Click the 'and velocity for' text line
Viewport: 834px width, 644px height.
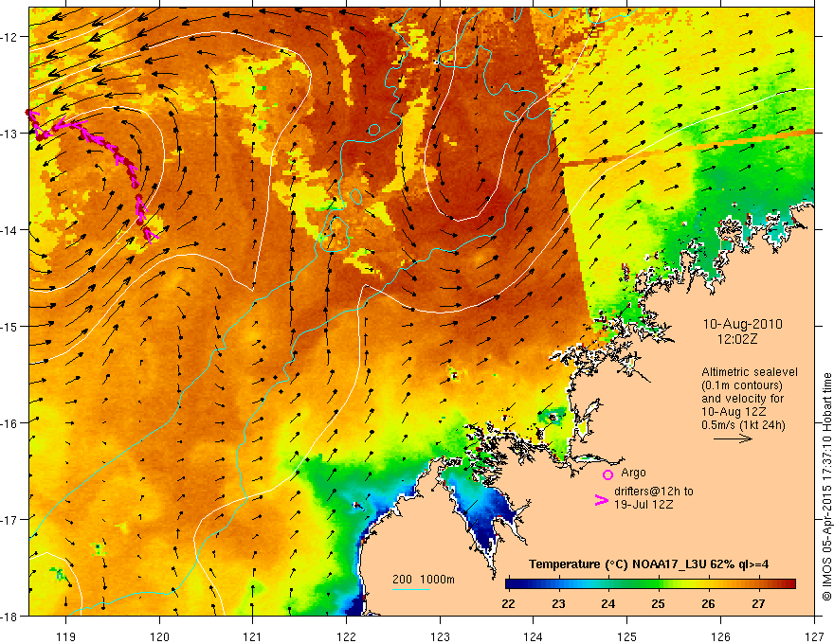pyautogui.click(x=742, y=399)
